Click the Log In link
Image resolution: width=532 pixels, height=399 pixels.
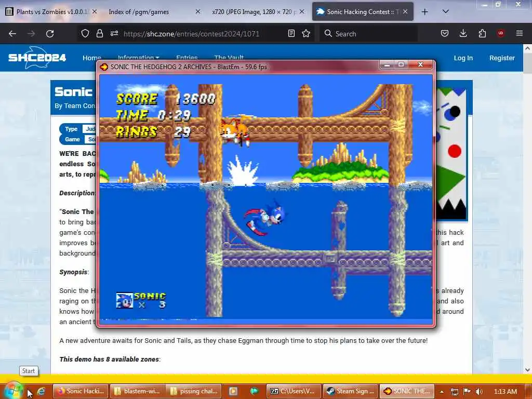tap(463, 58)
